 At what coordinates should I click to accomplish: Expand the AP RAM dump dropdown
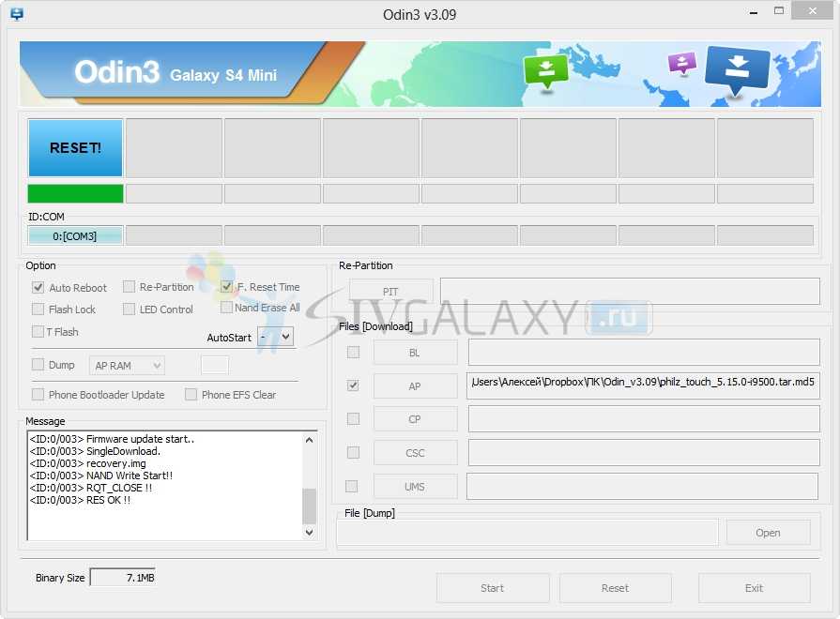click(128, 366)
